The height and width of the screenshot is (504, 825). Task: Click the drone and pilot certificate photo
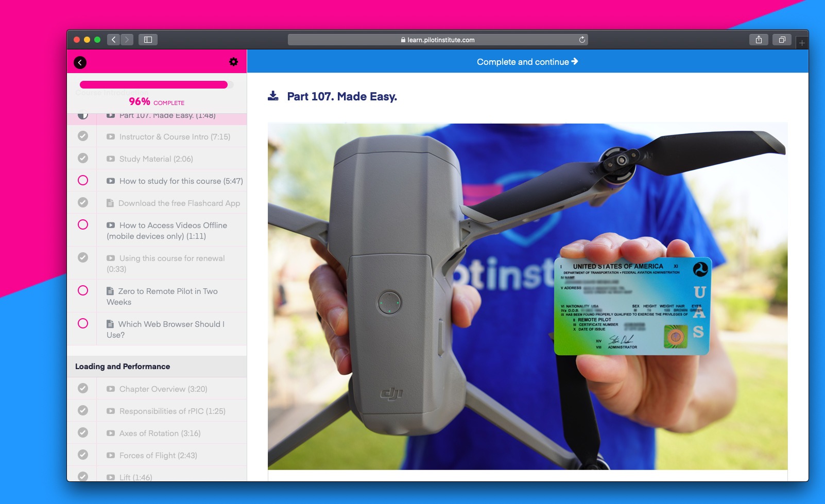[527, 296]
